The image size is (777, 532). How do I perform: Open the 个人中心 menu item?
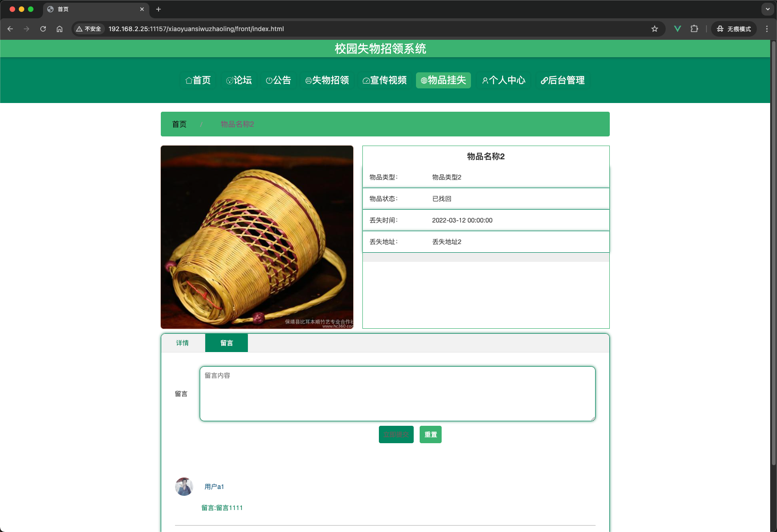(503, 80)
